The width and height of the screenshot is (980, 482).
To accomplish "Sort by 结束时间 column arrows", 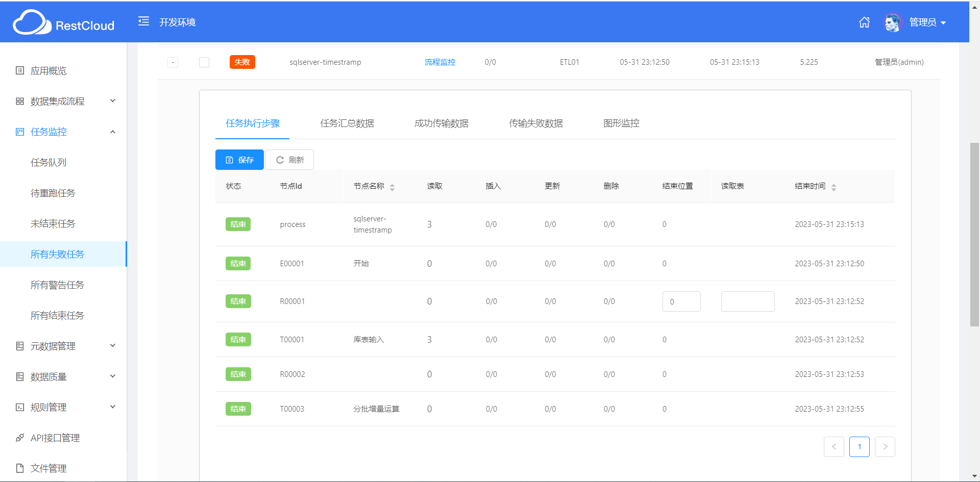I will point(834,187).
